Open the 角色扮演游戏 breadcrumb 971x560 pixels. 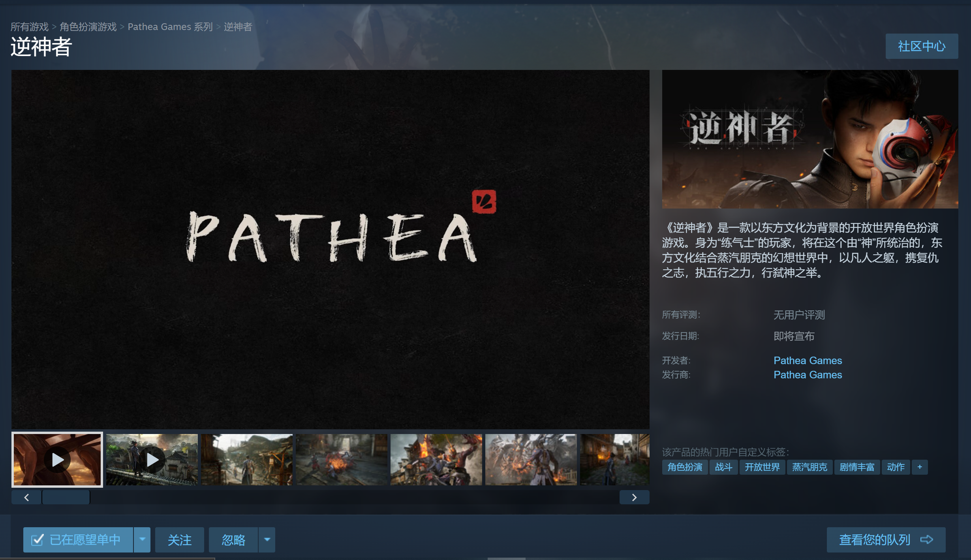(x=88, y=27)
